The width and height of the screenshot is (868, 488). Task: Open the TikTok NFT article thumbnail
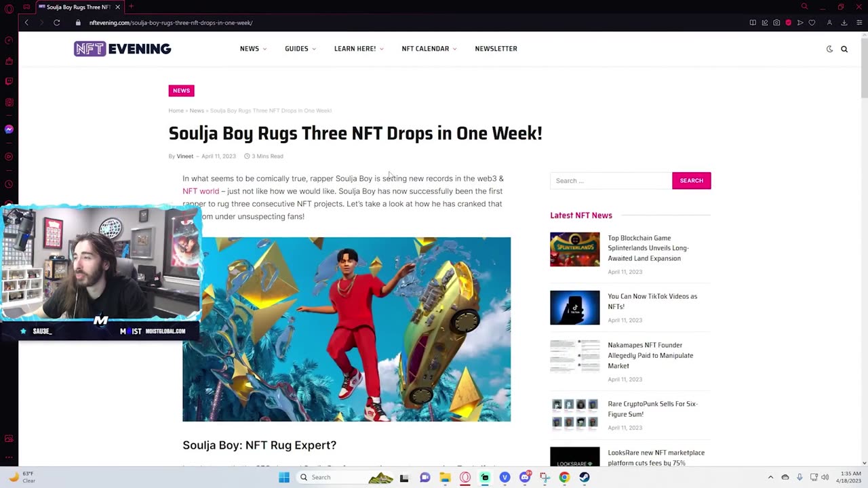[x=575, y=308]
